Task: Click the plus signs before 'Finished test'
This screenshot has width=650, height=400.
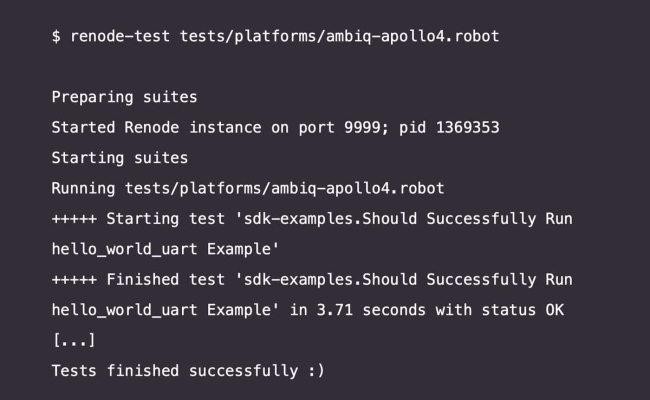Action: point(74,280)
